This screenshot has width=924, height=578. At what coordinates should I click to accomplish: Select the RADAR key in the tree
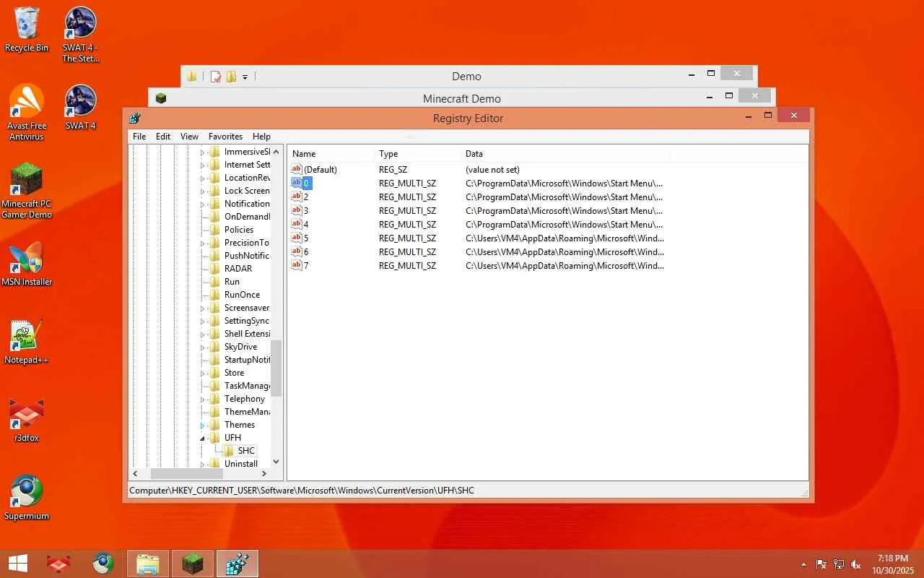[238, 269]
